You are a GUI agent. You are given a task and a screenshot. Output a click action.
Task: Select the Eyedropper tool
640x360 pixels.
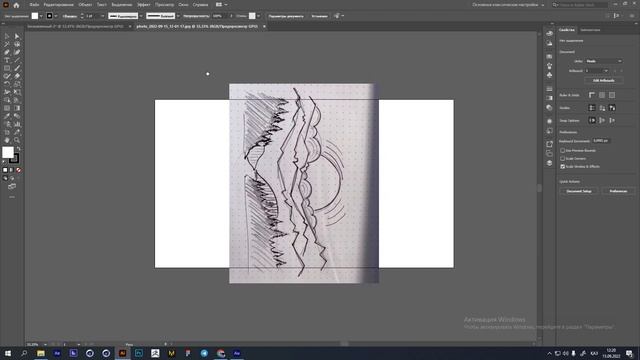pos(7,116)
